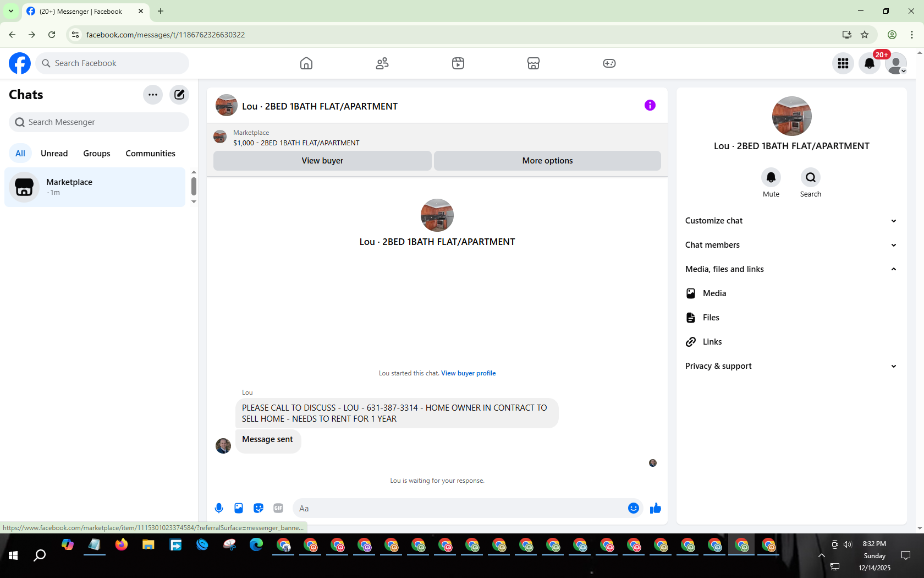Show hidden system tray icons
The width and height of the screenshot is (924, 578).
(822, 555)
